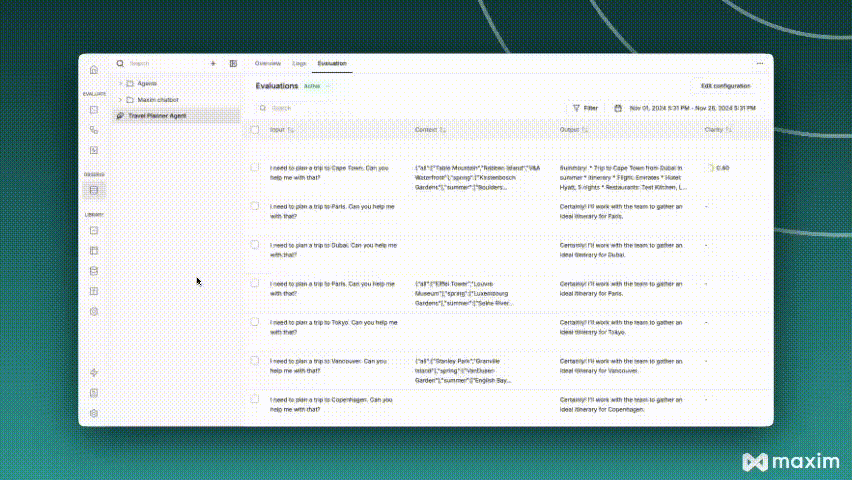
Task: Click the third icon under the Evaluate section
Action: pyautogui.click(x=94, y=150)
